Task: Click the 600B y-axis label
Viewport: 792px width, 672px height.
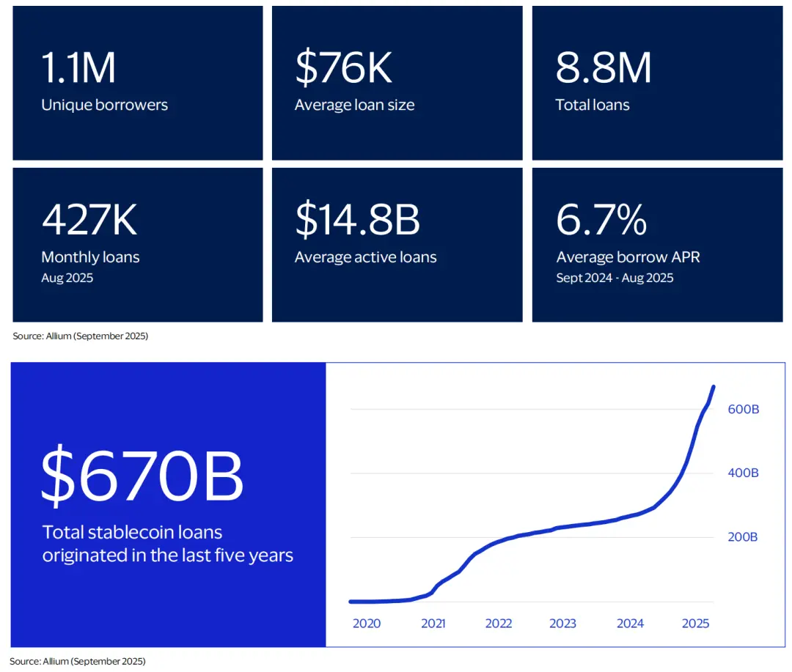Action: pyautogui.click(x=743, y=409)
